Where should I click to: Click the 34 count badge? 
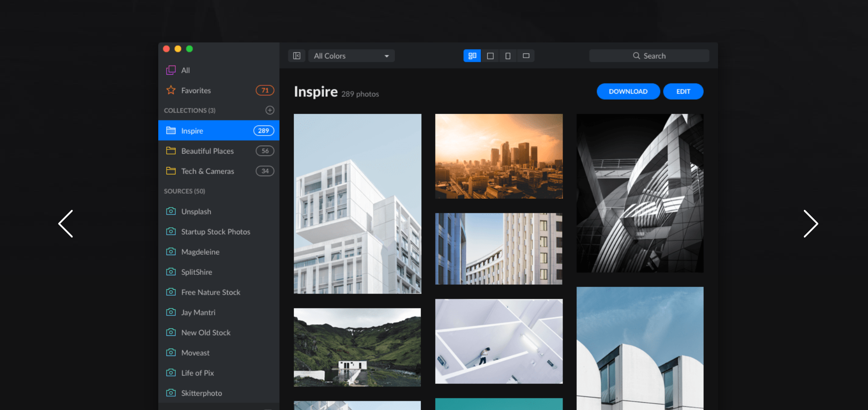coord(265,171)
